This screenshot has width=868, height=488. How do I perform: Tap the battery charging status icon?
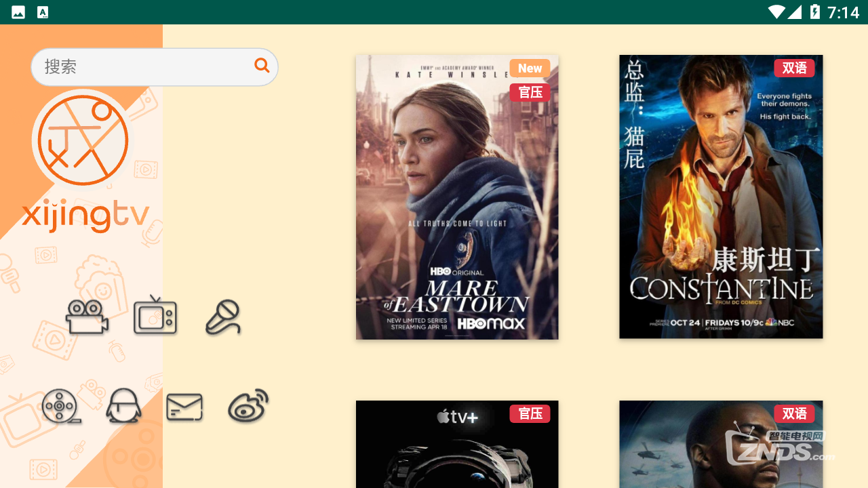[x=814, y=12]
